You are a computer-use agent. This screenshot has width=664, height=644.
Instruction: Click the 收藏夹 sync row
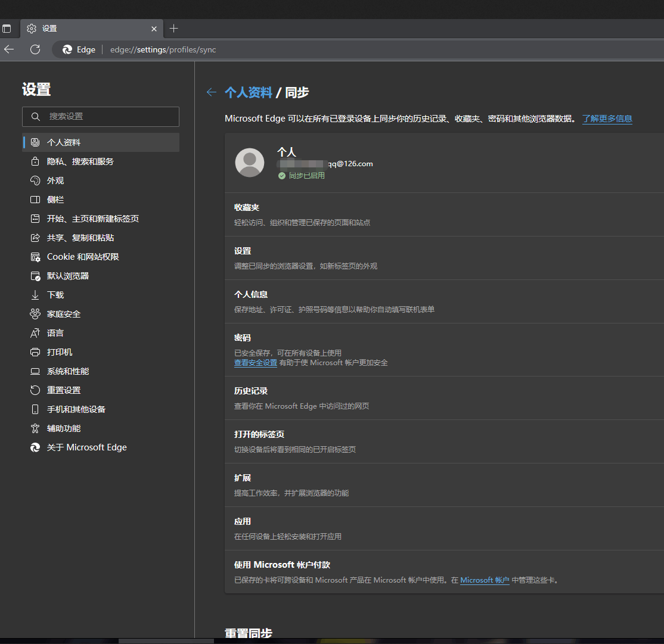(444, 214)
